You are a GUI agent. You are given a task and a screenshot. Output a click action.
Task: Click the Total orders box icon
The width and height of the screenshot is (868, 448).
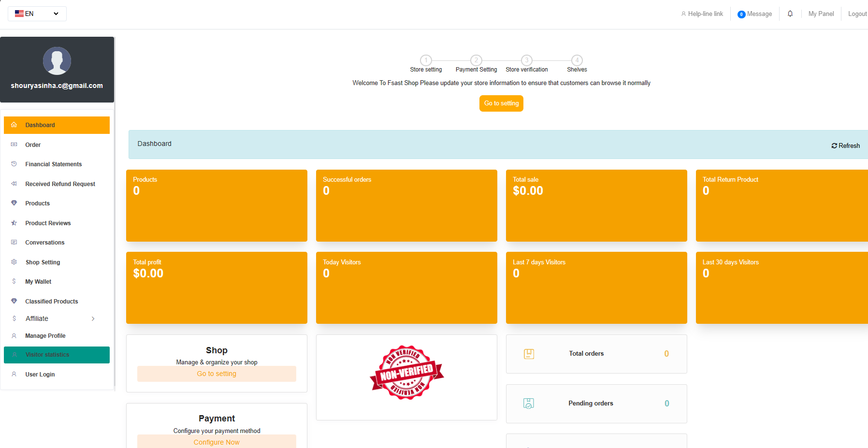click(529, 354)
